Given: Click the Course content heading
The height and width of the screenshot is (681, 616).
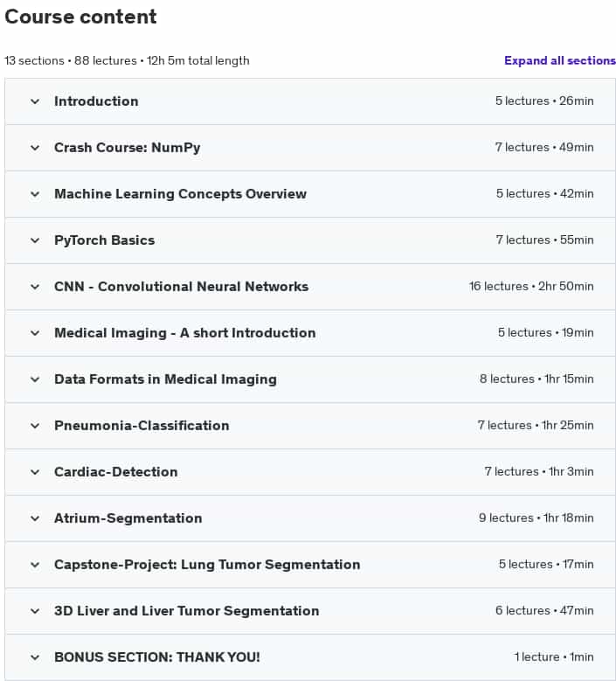Looking at the screenshot, I should pos(80,17).
